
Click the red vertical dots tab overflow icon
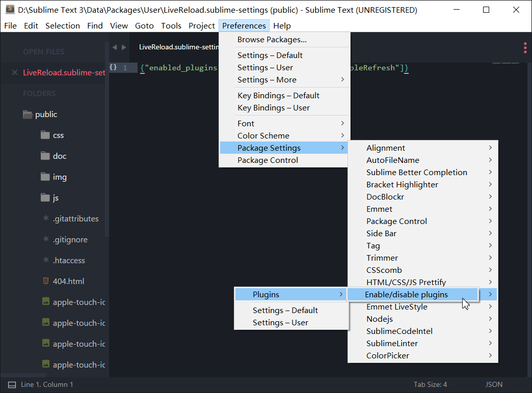click(525, 48)
